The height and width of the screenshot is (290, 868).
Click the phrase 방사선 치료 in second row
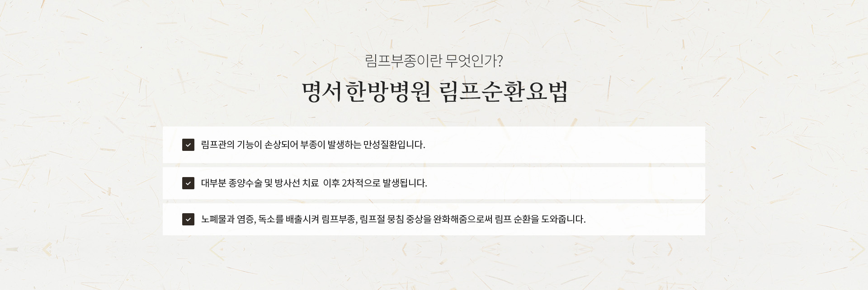coord(297,183)
